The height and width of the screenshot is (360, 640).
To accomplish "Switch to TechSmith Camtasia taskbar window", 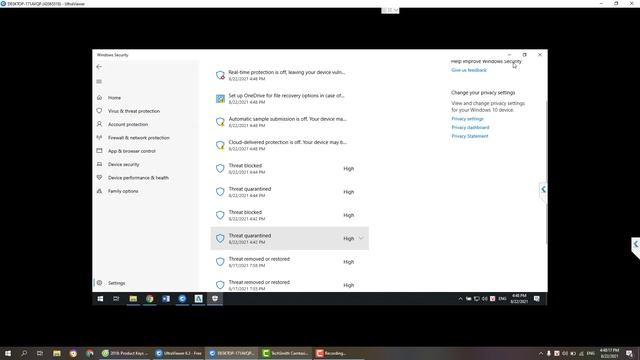I will [x=286, y=353].
